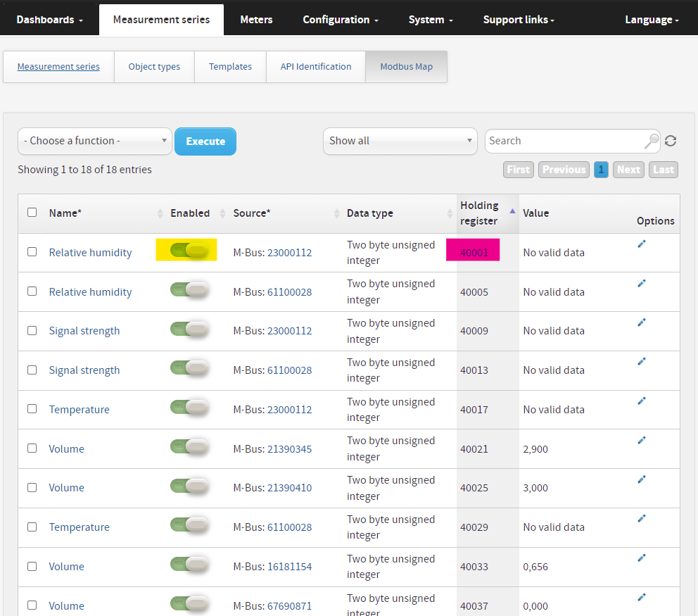The image size is (698, 616).
Task: Open M-Bus source link 16181154
Action: tap(289, 567)
